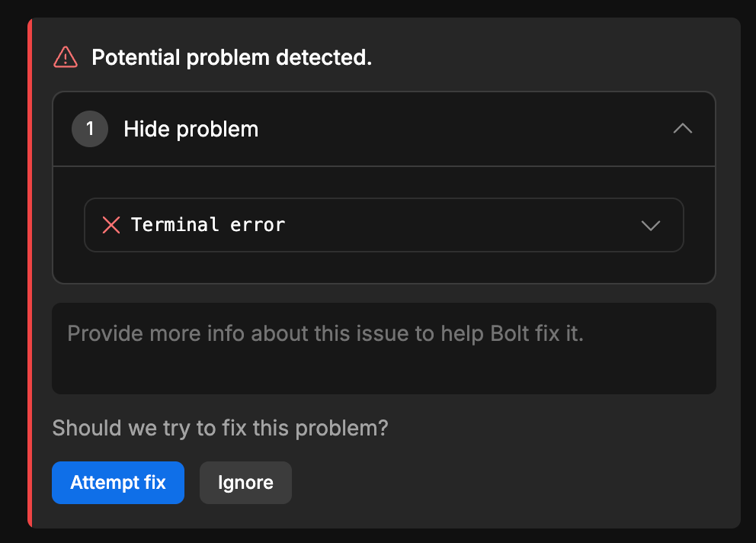This screenshot has width=756, height=543.
Task: Click the warning triangle alert icon
Action: [66, 57]
